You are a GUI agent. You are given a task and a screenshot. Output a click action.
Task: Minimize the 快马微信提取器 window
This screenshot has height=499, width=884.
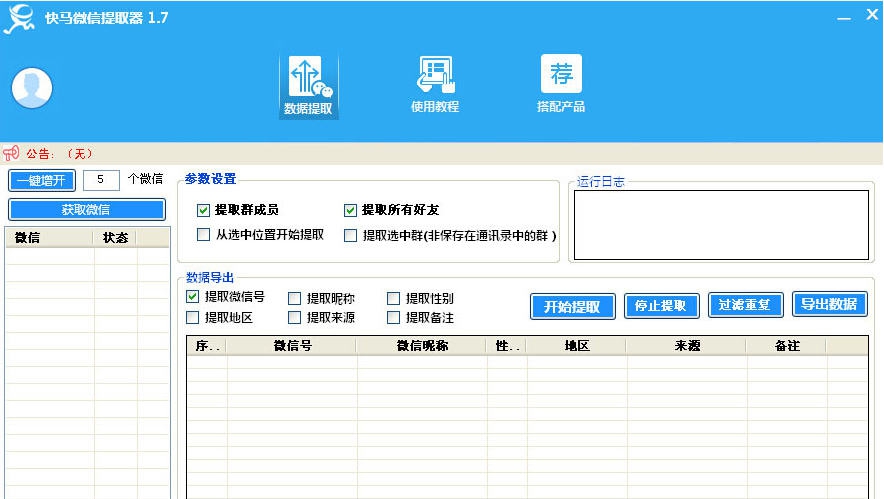(x=844, y=18)
